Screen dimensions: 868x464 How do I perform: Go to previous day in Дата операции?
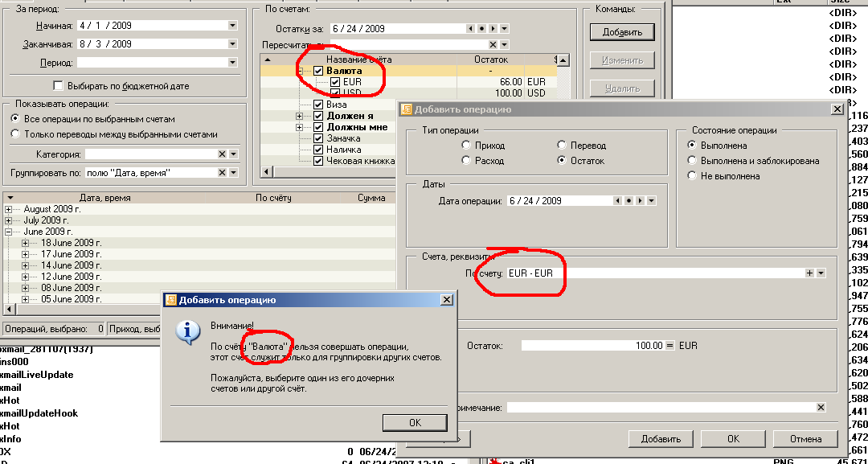617,201
